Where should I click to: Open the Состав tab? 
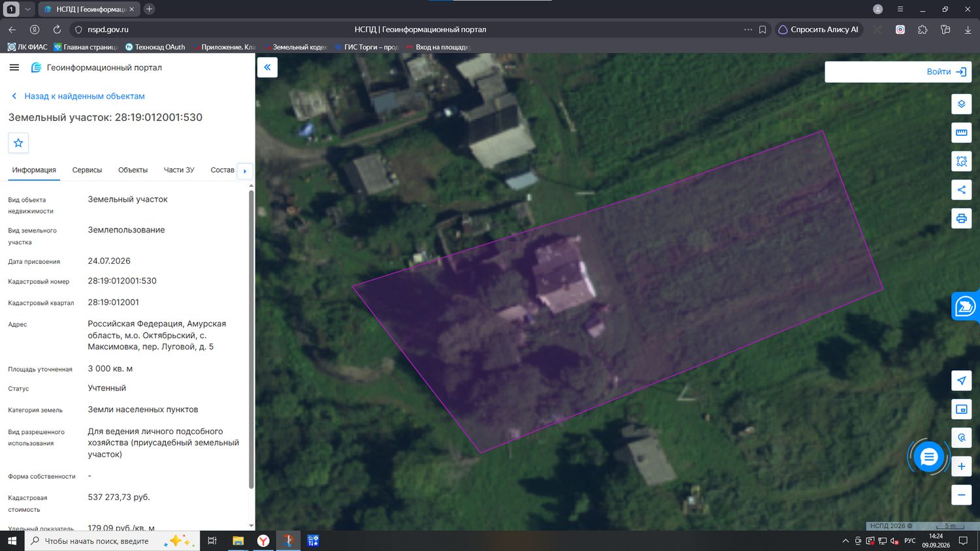222,170
